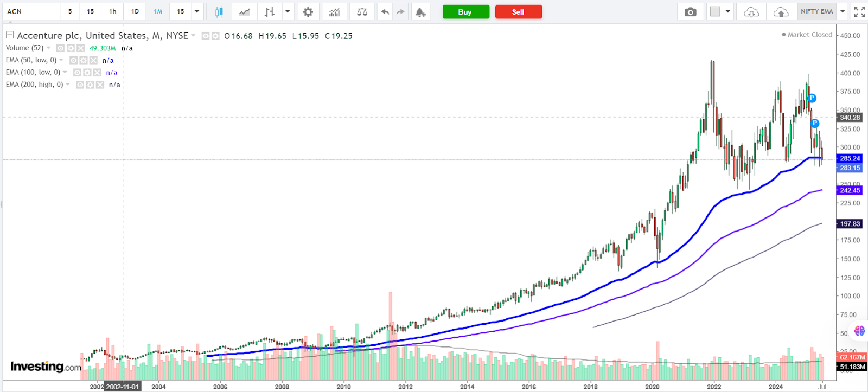Expand dropdown arrow next to NIFTY EMA
This screenshot has height=392, width=868.
click(843, 11)
